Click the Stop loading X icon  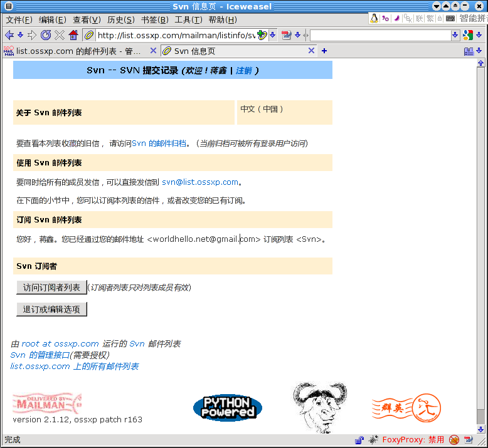click(60, 35)
